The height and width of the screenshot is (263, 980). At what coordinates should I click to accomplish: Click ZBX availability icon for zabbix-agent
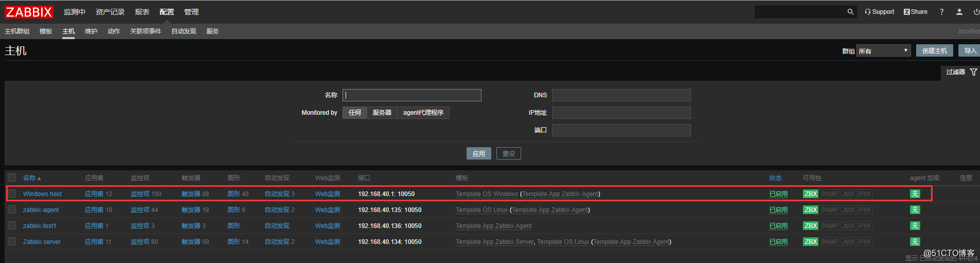click(x=811, y=210)
